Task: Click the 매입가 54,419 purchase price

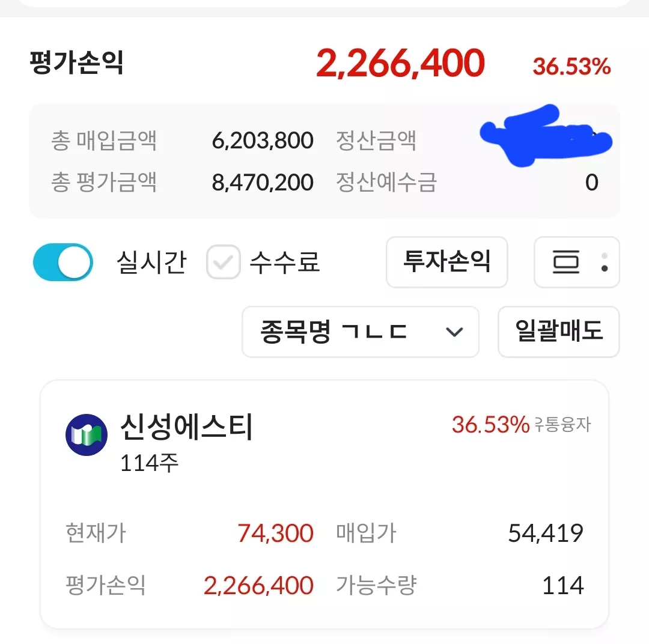Action: tap(546, 533)
